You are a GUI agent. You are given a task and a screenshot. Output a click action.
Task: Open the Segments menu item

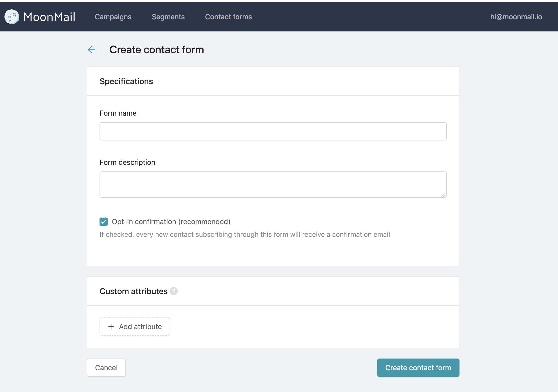click(168, 17)
